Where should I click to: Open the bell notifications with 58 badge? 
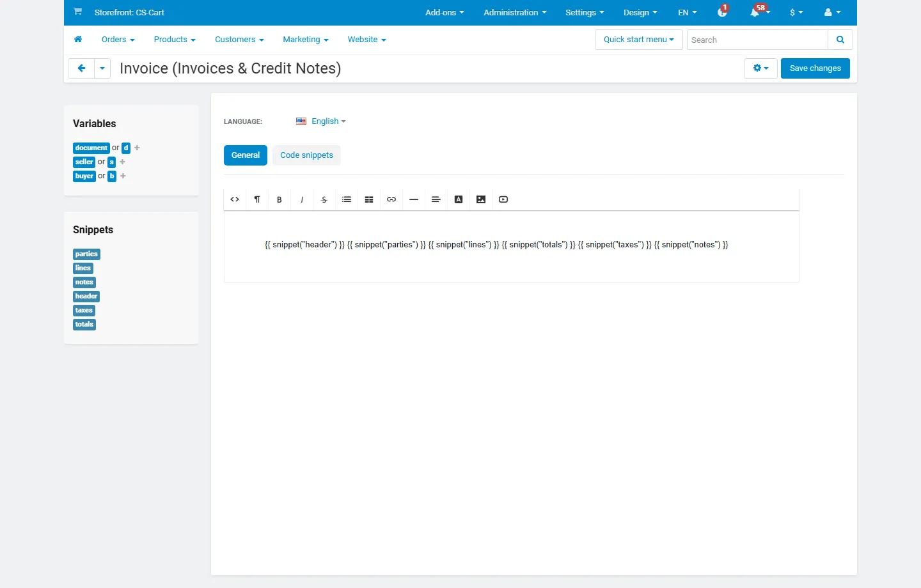759,12
